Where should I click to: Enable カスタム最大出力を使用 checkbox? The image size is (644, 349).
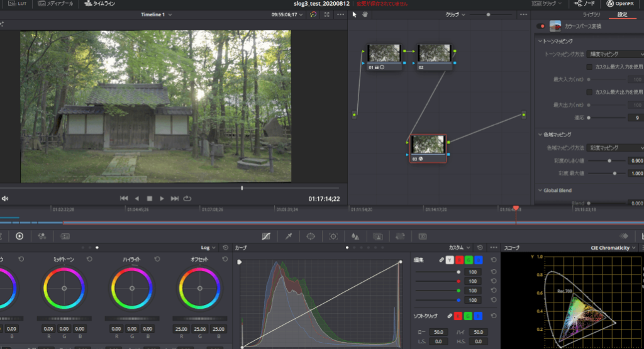click(589, 92)
